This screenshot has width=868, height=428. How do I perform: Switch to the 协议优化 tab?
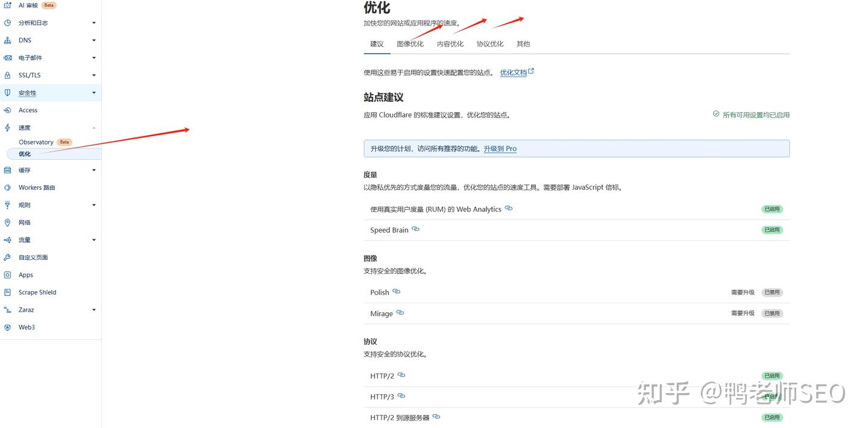click(x=489, y=44)
